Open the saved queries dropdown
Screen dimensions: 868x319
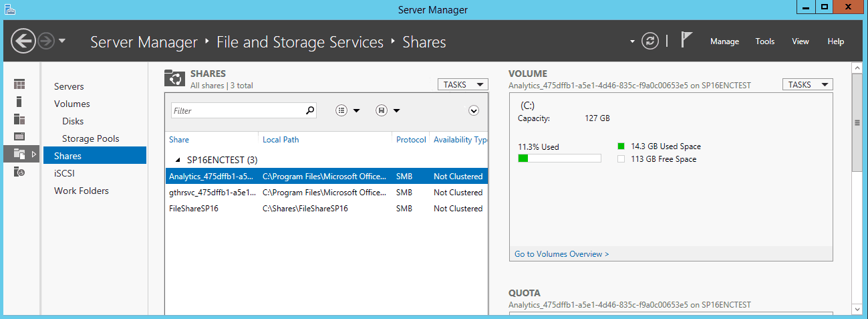click(388, 110)
